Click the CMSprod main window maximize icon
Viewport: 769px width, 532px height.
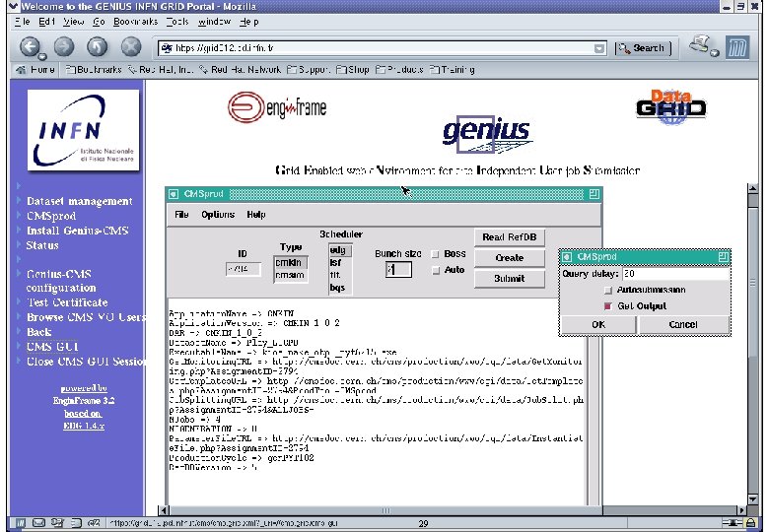point(594,194)
